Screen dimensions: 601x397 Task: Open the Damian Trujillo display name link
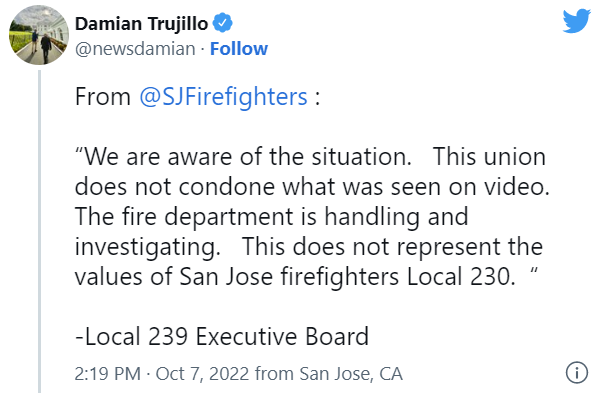pyautogui.click(x=141, y=24)
